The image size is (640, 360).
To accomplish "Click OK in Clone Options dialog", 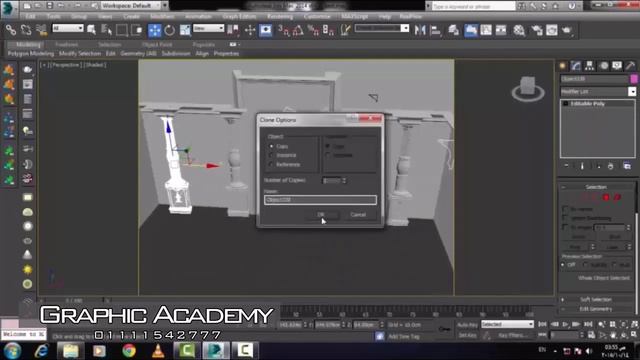I will pos(321,215).
